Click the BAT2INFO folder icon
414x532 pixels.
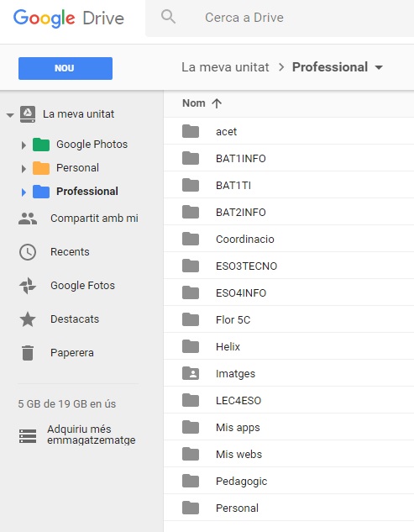coord(191,212)
